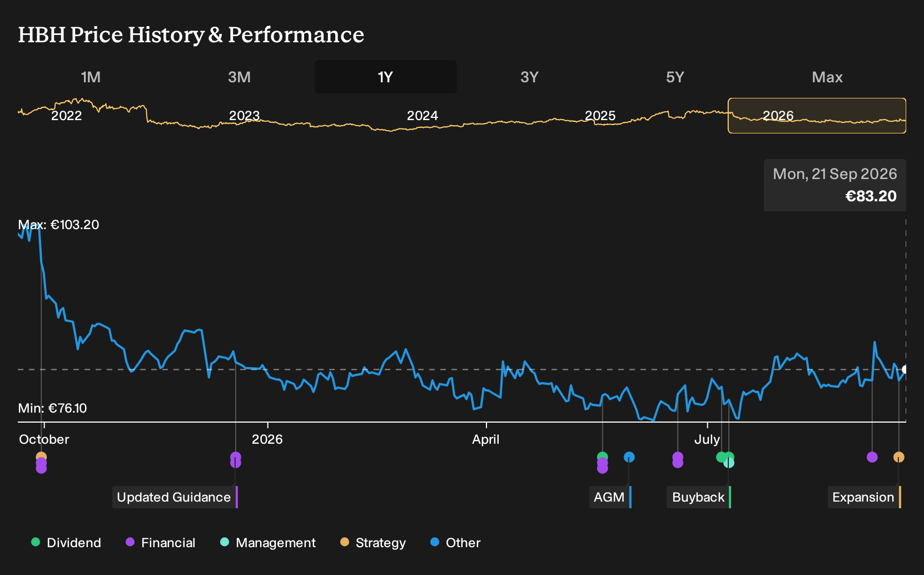Jump to 2023 in the overview chart
Viewport: 924px width, 575px height.
coord(245,116)
